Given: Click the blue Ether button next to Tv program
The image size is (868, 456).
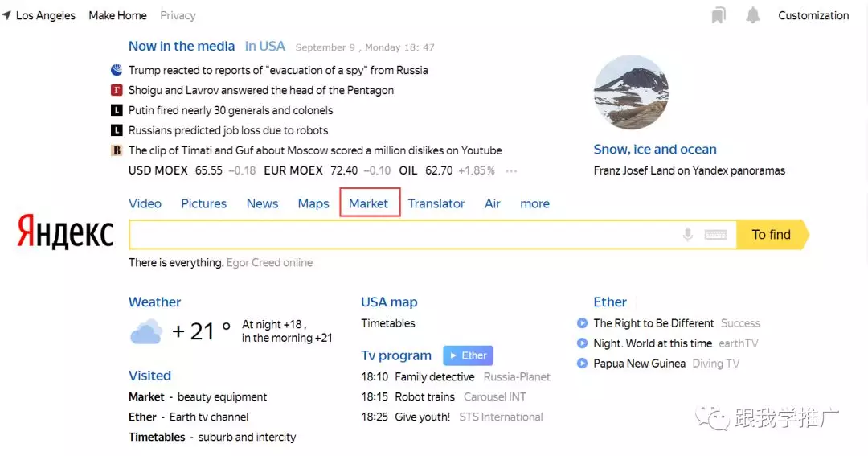Looking at the screenshot, I should click(x=468, y=355).
